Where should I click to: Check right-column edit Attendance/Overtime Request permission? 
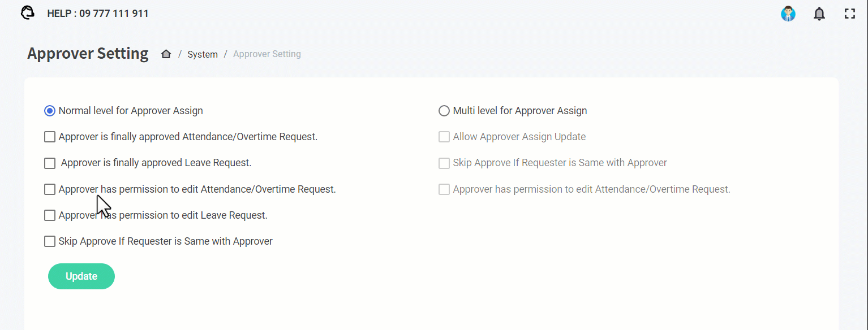click(x=444, y=189)
